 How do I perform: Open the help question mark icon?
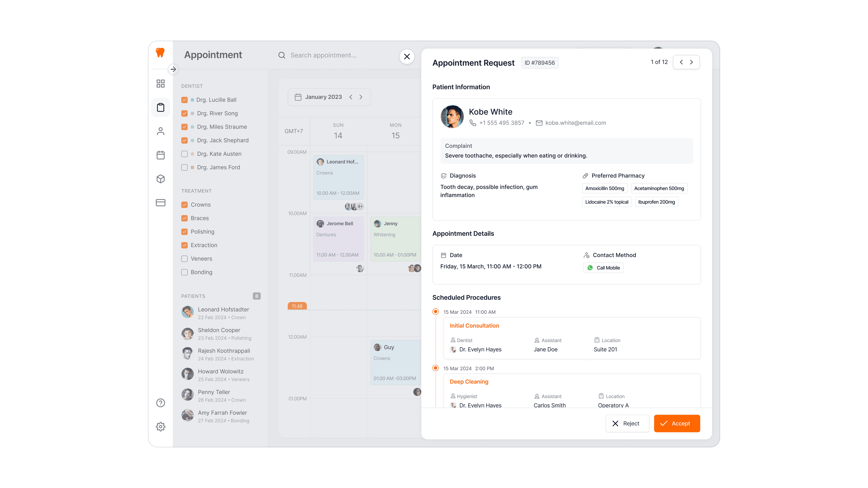tap(160, 403)
